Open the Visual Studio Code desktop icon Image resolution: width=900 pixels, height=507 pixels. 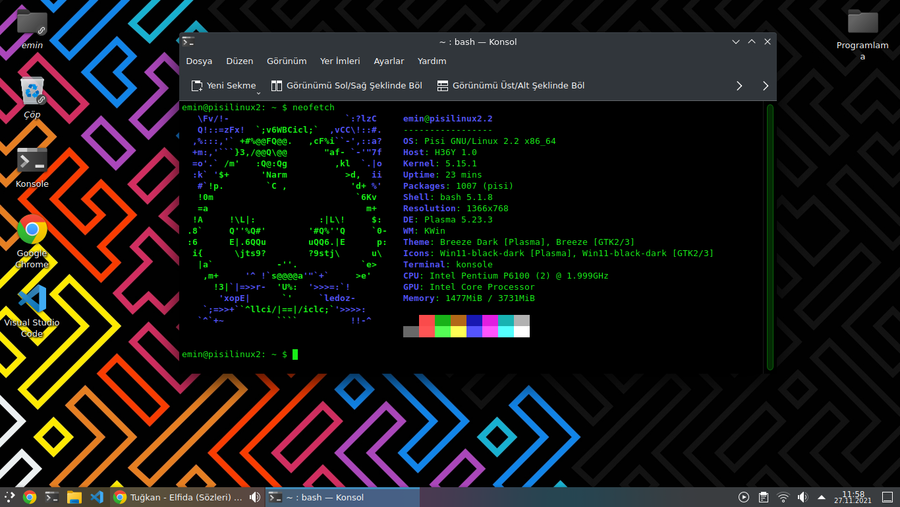pos(32,301)
